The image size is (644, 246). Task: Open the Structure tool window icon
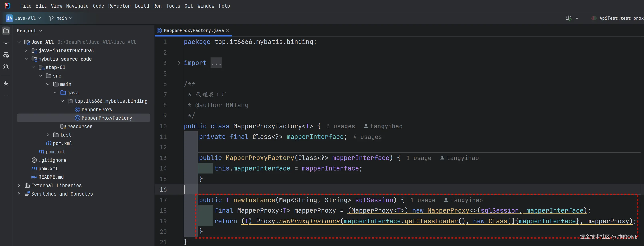[6, 83]
